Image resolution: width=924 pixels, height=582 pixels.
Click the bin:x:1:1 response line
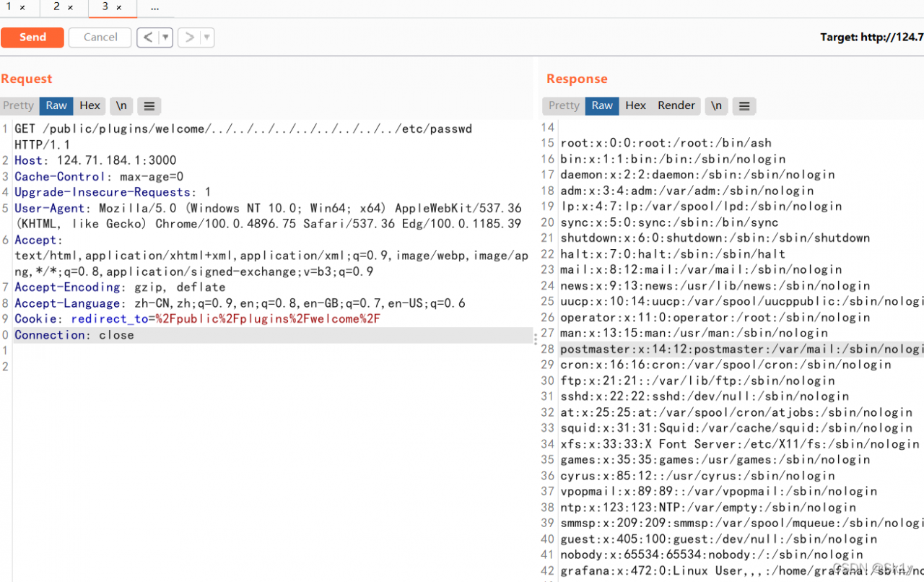673,159
